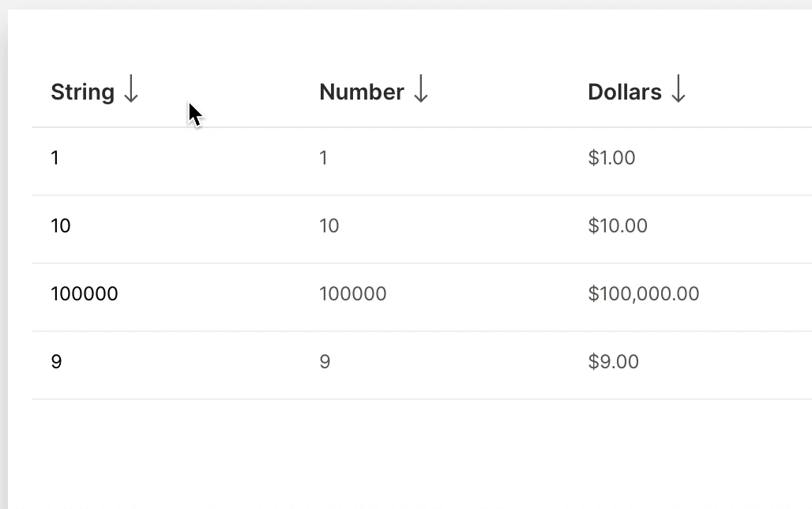Click the sort arrow next to String
Viewport: 812px width, 509px height.
pos(131,91)
